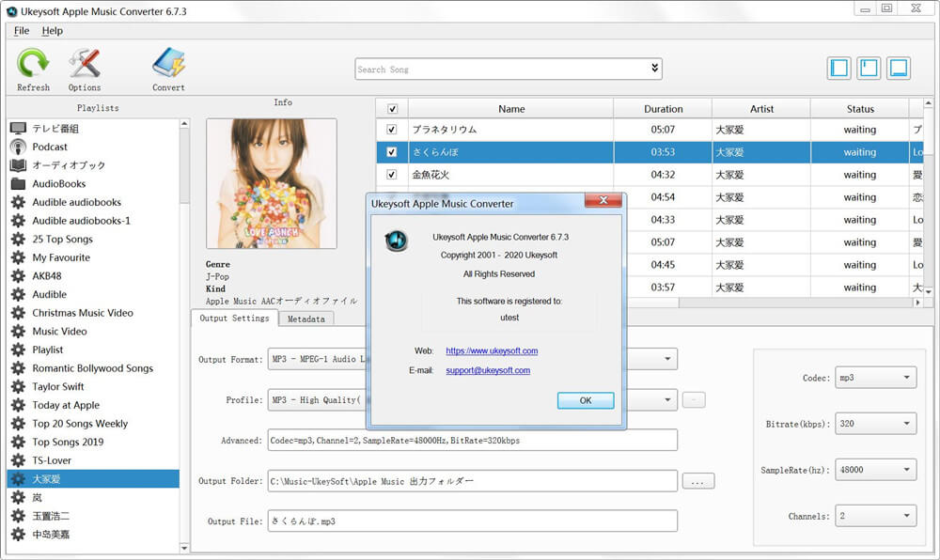This screenshot has height=560, width=940.
Task: Click the Artist column header
Action: 761,109
